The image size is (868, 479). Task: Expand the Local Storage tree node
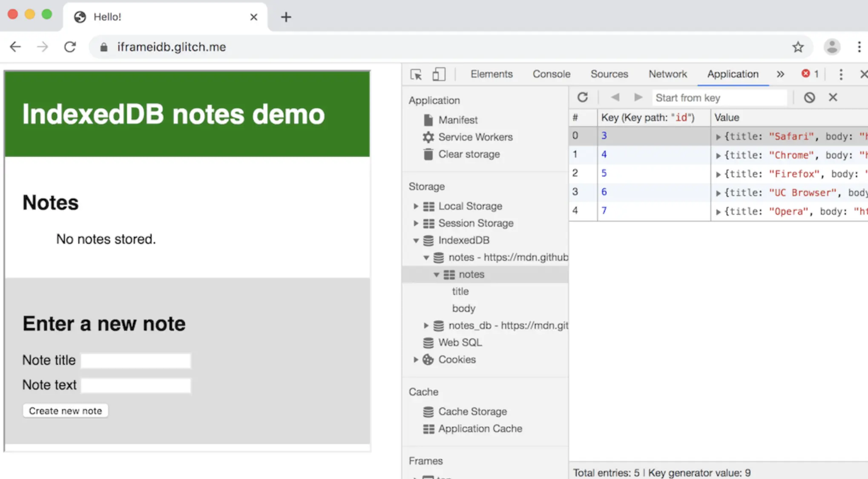pos(416,206)
